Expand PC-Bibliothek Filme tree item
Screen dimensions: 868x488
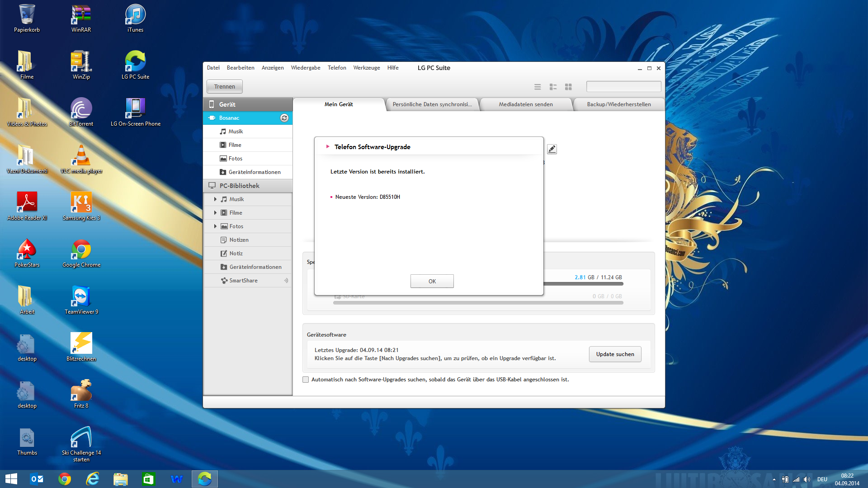coord(215,213)
